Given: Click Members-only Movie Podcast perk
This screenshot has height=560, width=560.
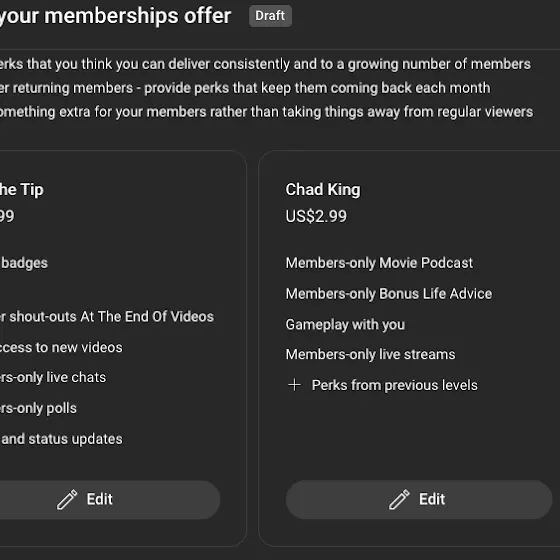Looking at the screenshot, I should point(379,263).
